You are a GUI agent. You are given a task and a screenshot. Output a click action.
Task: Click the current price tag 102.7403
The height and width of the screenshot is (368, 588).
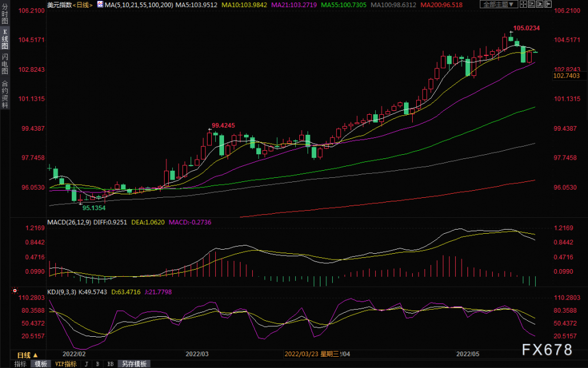coord(567,76)
